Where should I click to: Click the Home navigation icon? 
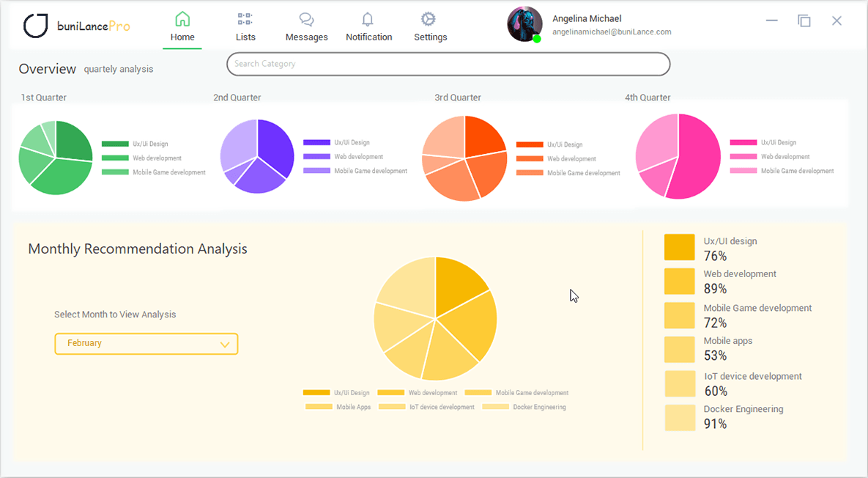click(x=182, y=18)
